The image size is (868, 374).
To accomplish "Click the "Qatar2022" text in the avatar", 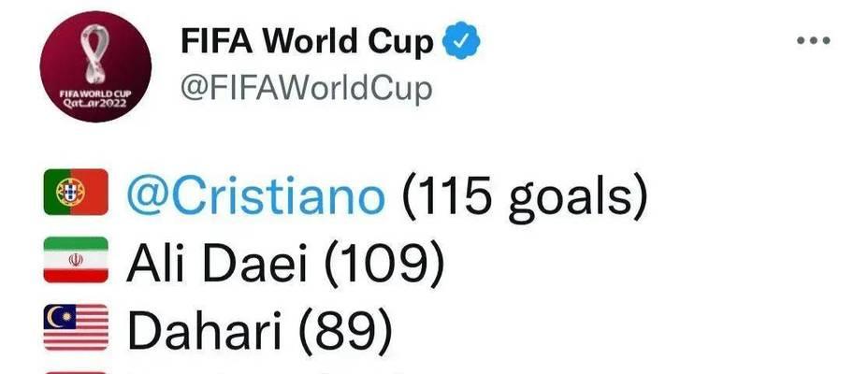I will point(95,102).
